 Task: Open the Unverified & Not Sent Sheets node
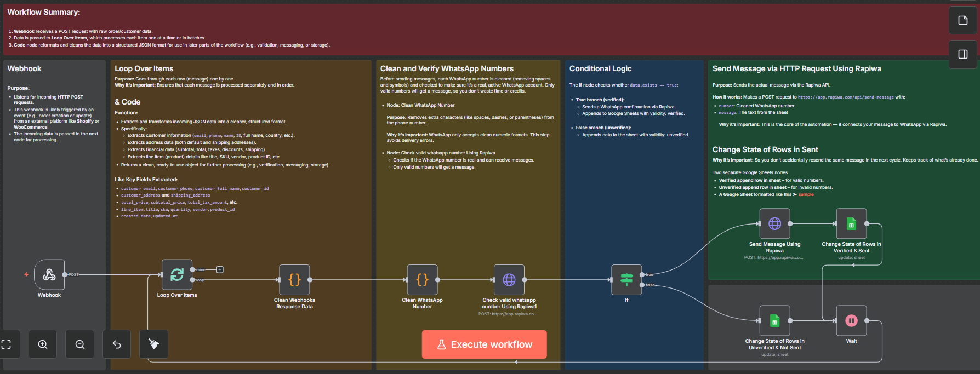point(774,320)
